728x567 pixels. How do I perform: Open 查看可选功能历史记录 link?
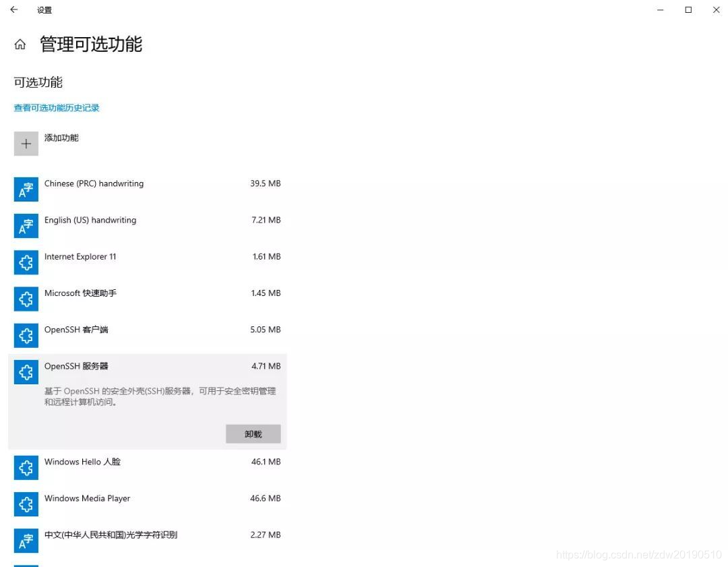[57, 108]
